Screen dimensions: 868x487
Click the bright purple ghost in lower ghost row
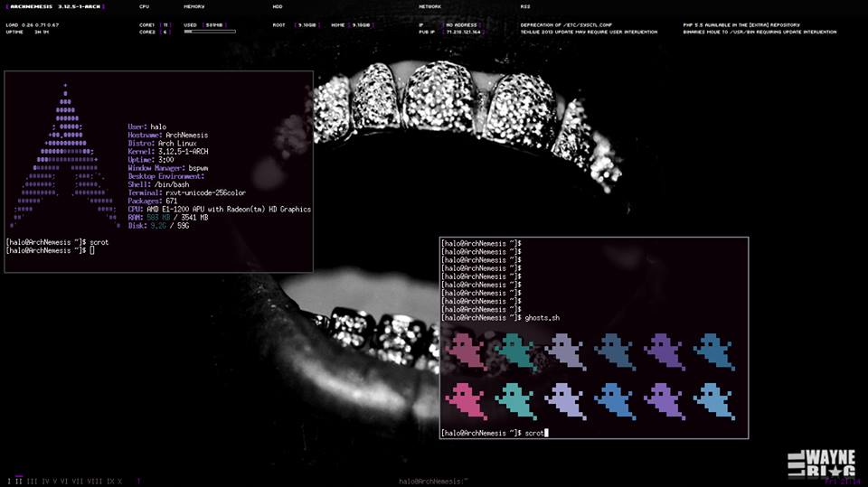click(x=665, y=401)
